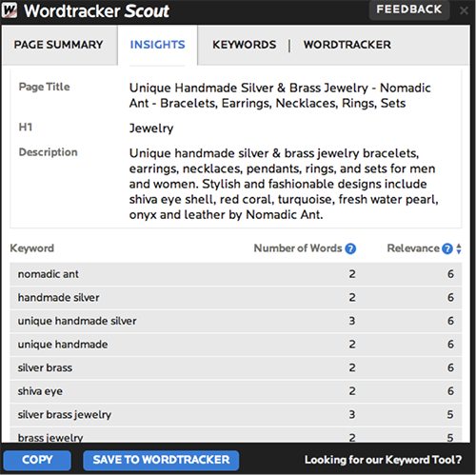This screenshot has height=475, width=476.
Task: Select the silver brass keyword row
Action: 236,367
